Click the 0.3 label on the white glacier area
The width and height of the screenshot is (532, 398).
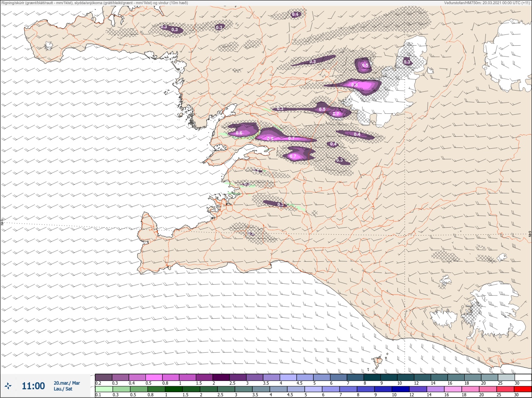(407, 62)
